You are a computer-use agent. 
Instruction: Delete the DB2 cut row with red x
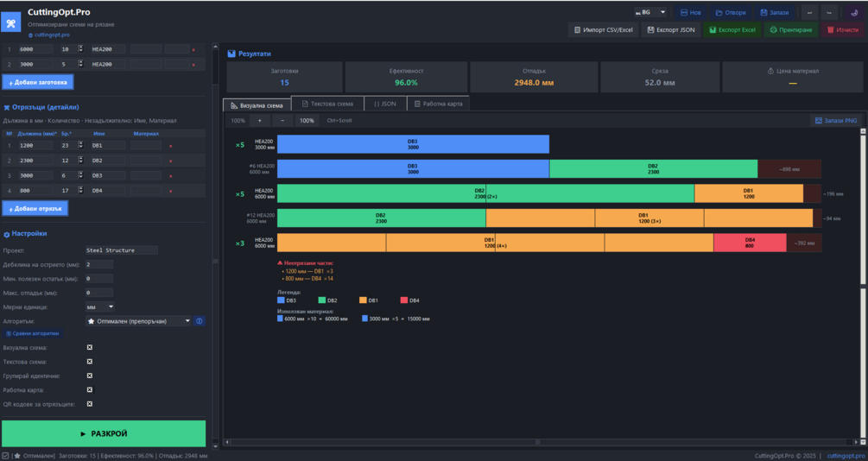point(170,161)
